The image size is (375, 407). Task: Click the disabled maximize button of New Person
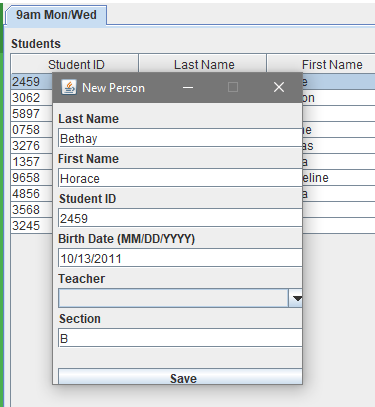click(x=233, y=88)
